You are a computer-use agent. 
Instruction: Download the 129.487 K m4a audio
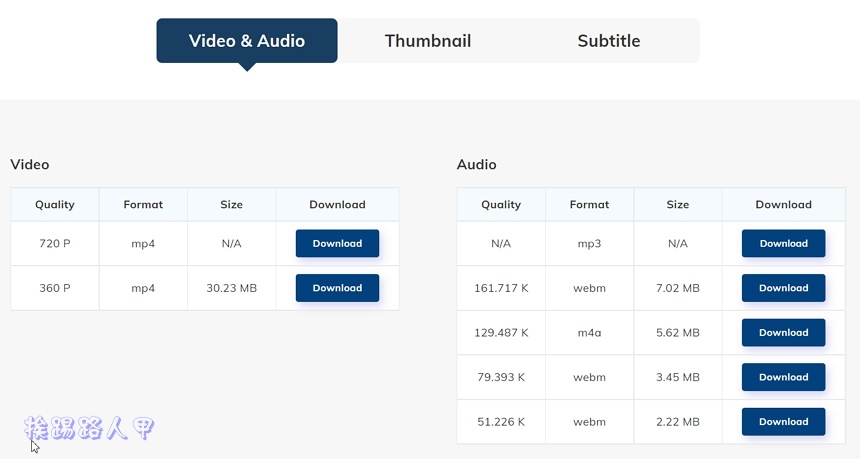pyautogui.click(x=783, y=332)
